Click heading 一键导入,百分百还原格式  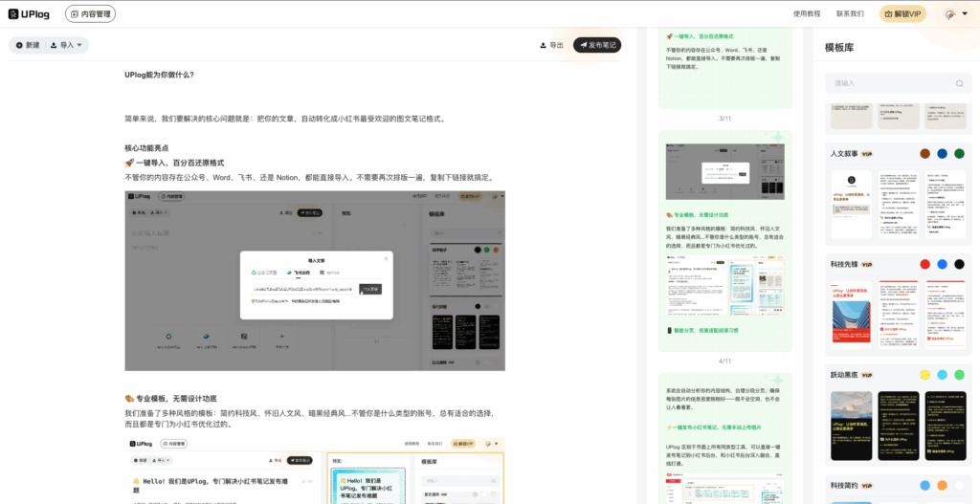tap(174, 163)
